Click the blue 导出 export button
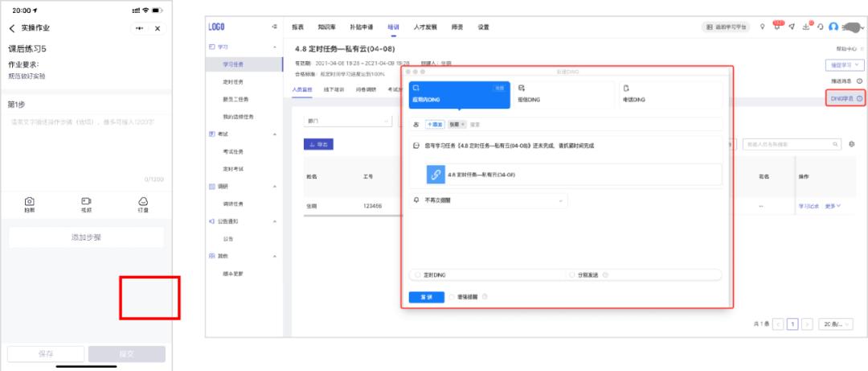Viewport: 868px width, 371px height. pos(318,143)
